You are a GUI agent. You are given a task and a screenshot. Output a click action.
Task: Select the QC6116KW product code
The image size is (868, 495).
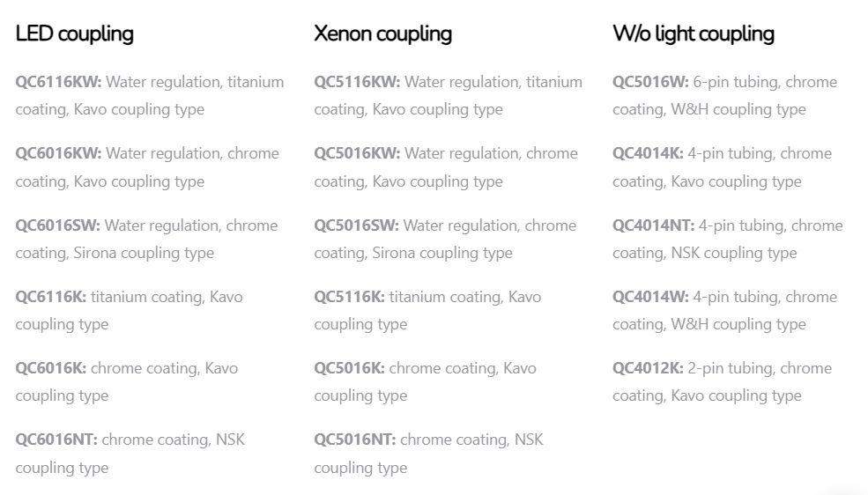[58, 82]
